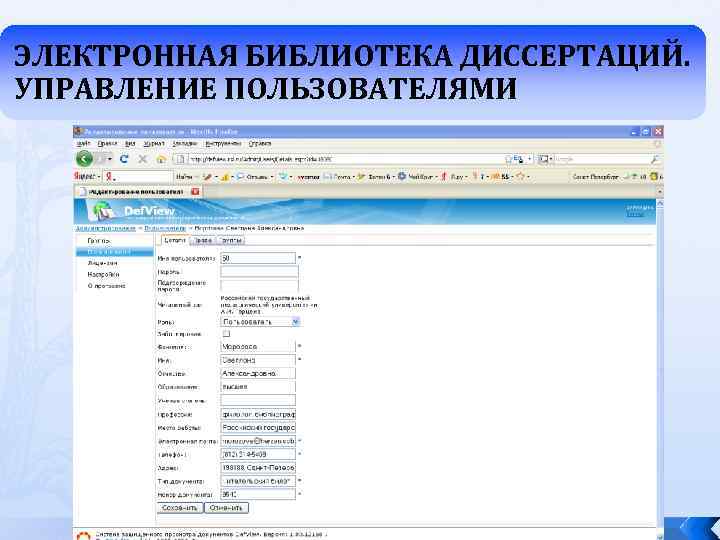
Task: Click the Электронная почта input field
Action: click(258, 441)
